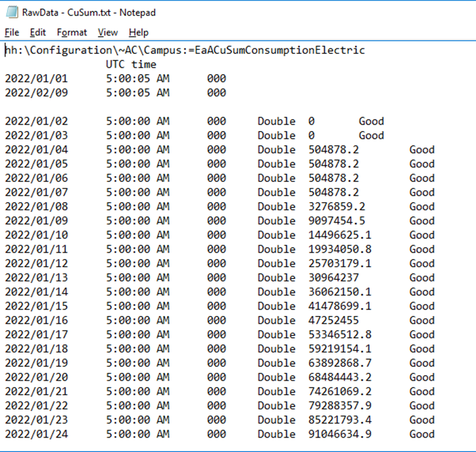
Task: Click 'Good' on the 2022/01/24 row
Action: click(422, 435)
